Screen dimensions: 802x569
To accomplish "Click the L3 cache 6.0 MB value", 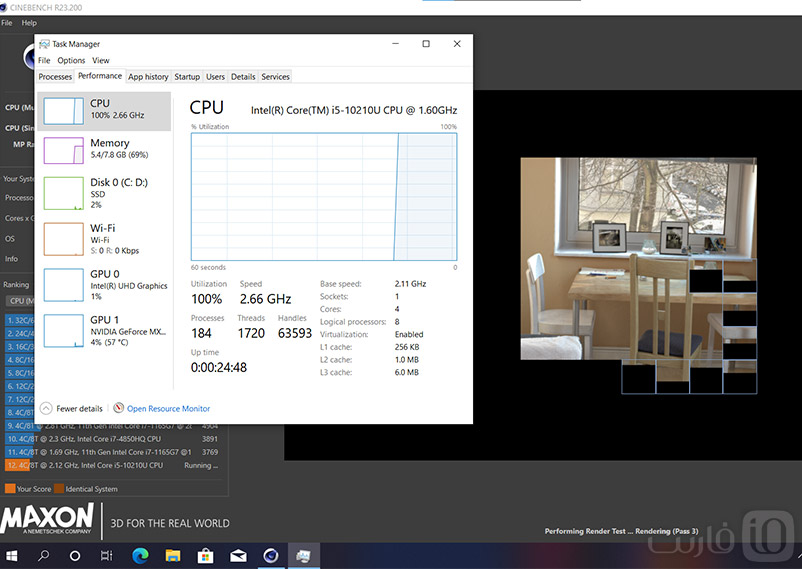I will (407, 373).
